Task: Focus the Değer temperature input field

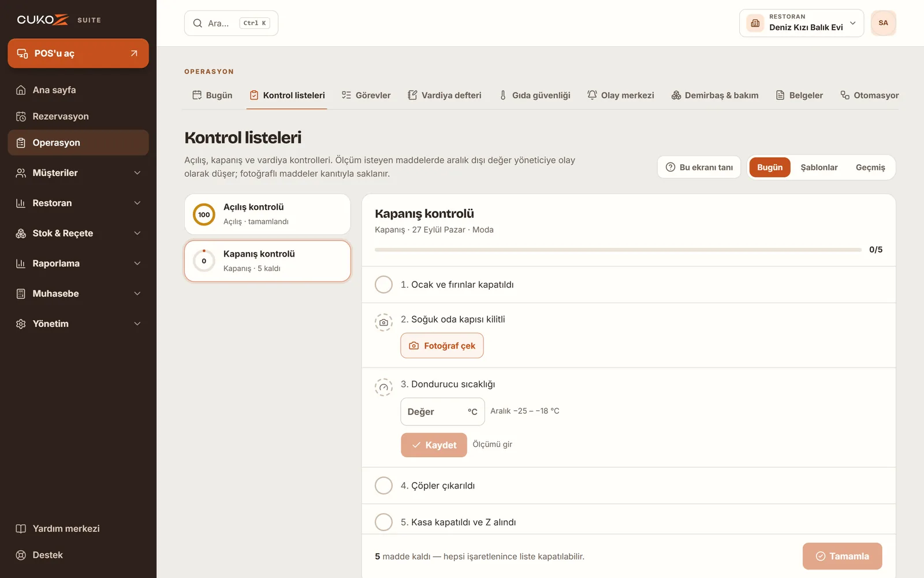Action: click(442, 412)
